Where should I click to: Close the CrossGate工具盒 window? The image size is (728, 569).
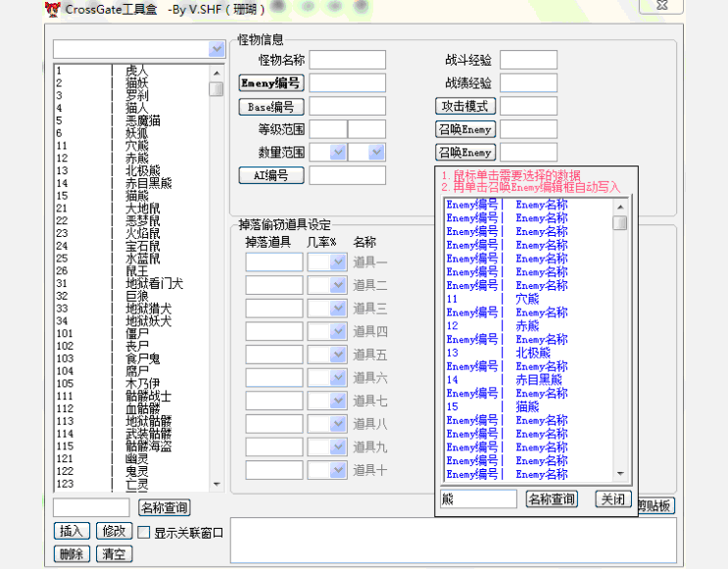tap(661, 6)
